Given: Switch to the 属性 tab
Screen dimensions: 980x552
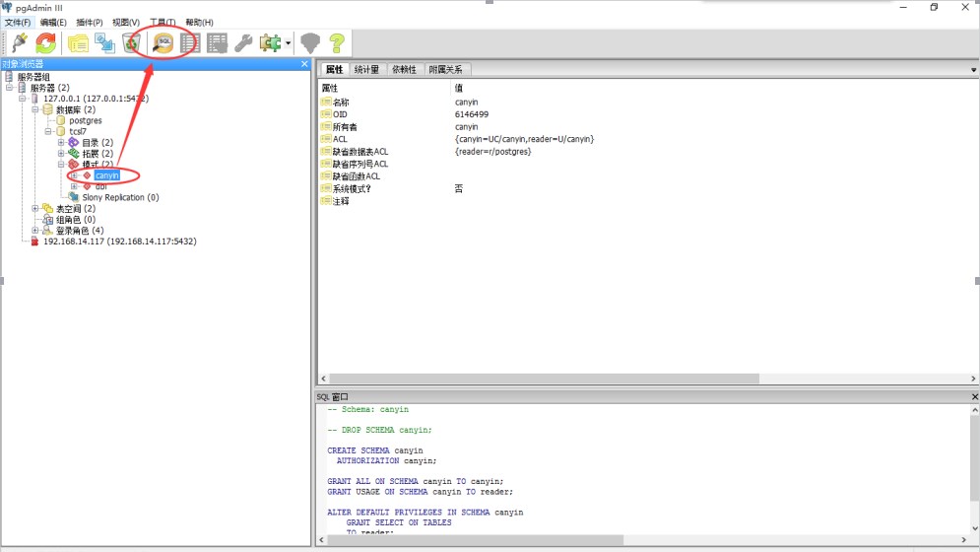Looking at the screenshot, I should [334, 69].
